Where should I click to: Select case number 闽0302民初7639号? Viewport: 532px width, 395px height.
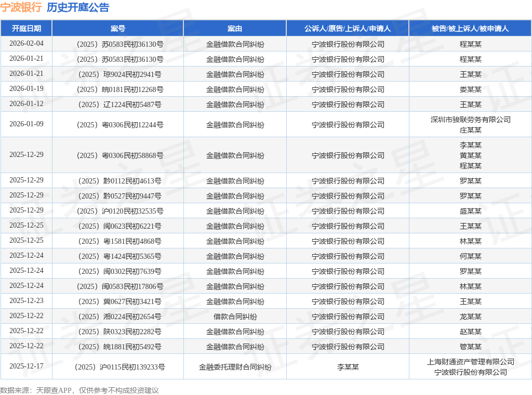click(120, 271)
